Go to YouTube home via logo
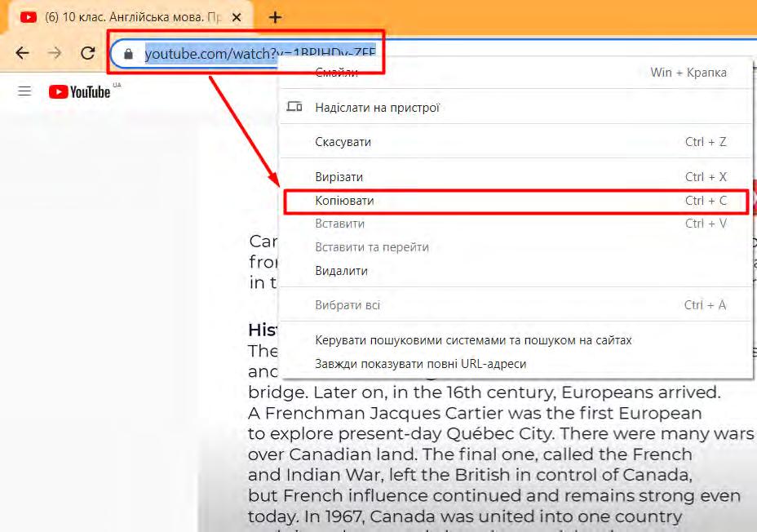 [x=80, y=91]
